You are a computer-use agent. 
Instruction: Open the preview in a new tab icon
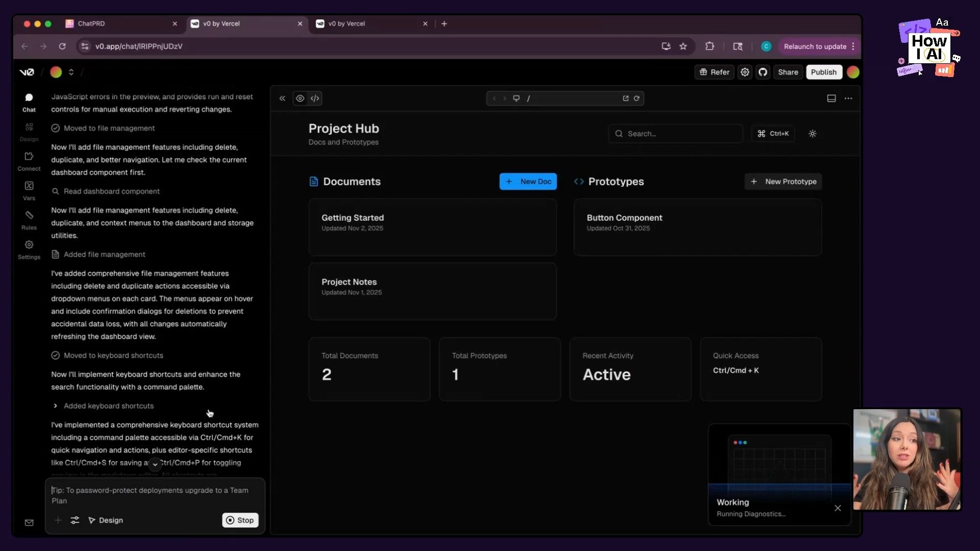[626, 98]
